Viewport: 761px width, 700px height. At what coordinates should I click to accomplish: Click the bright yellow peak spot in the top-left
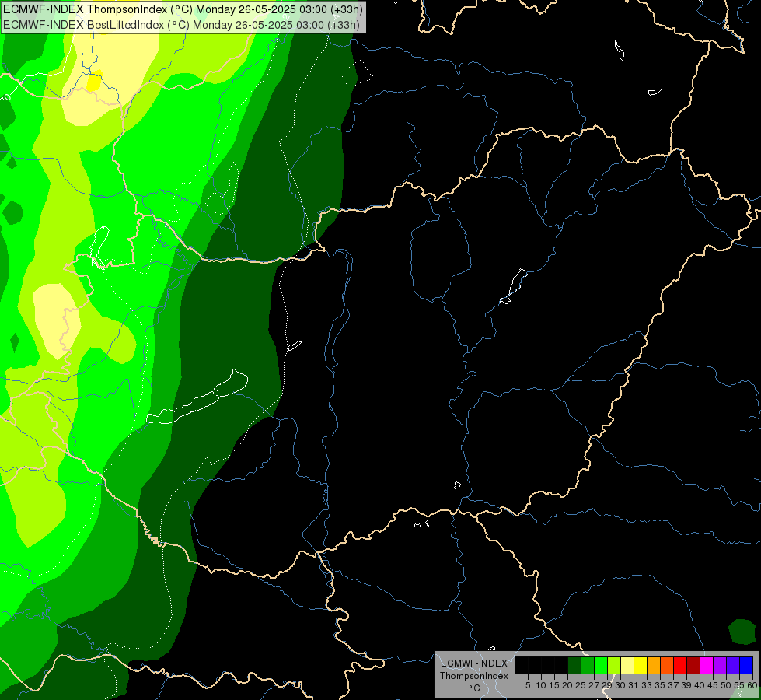[94, 81]
